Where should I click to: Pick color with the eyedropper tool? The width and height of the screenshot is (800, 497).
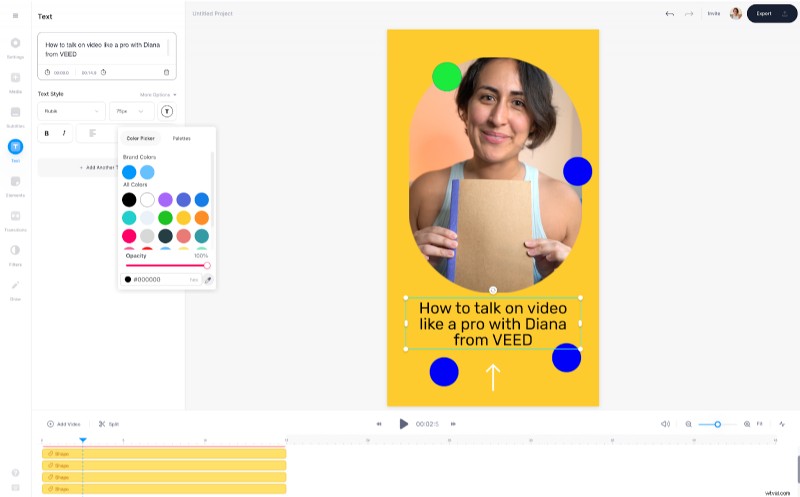pos(208,280)
